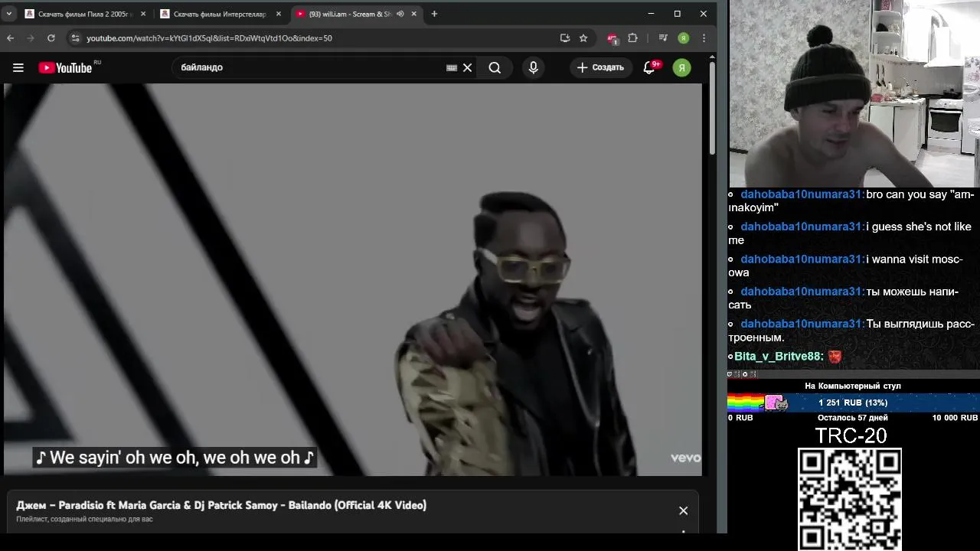Expand the tab search dropdown arrow
This screenshot has height=551, width=980.
tap(9, 14)
